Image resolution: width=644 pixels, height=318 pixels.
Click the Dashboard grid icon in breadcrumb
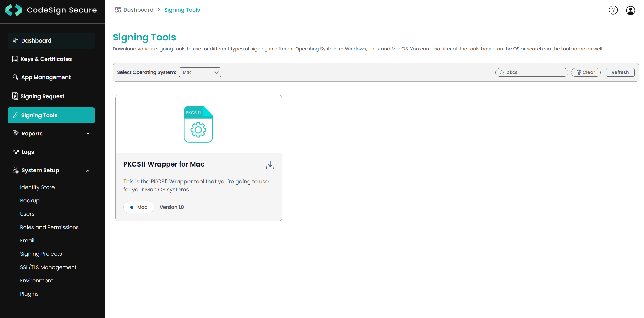(x=118, y=10)
